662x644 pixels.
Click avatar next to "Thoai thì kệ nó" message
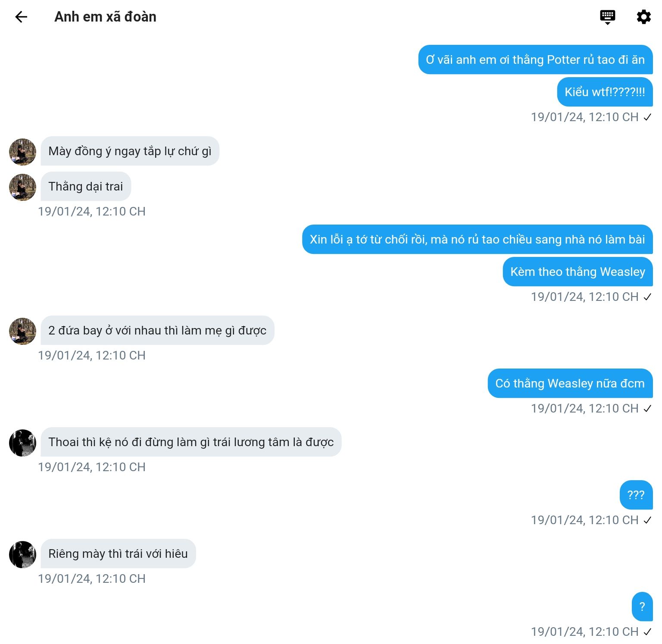(22, 442)
